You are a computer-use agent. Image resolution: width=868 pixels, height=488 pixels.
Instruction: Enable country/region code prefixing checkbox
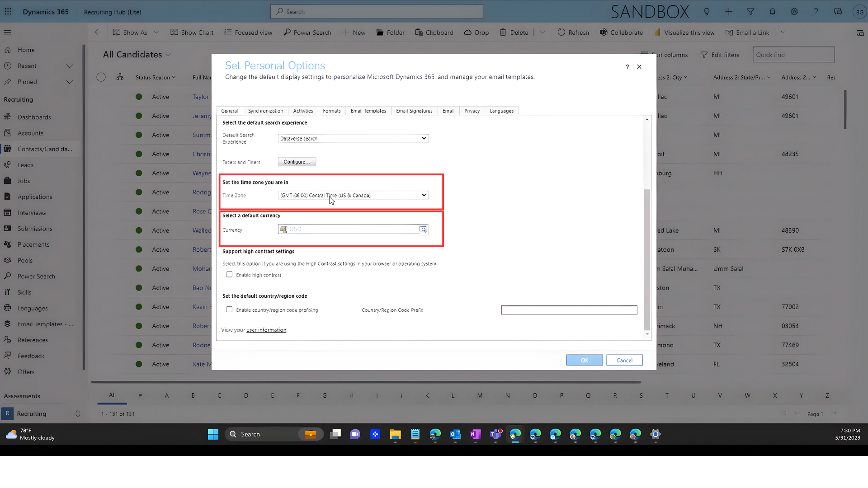point(229,310)
